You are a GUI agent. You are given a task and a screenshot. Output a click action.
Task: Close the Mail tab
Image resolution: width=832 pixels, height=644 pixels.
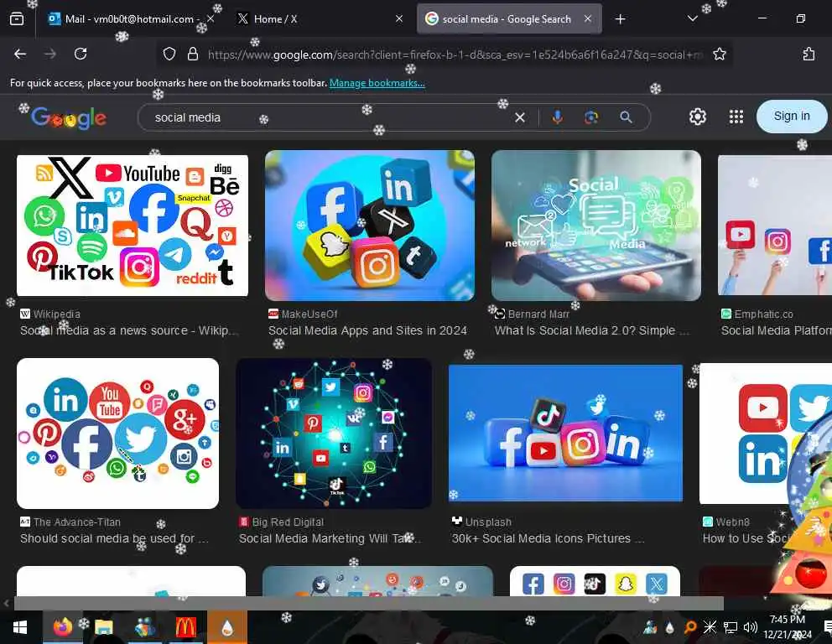[211, 18]
